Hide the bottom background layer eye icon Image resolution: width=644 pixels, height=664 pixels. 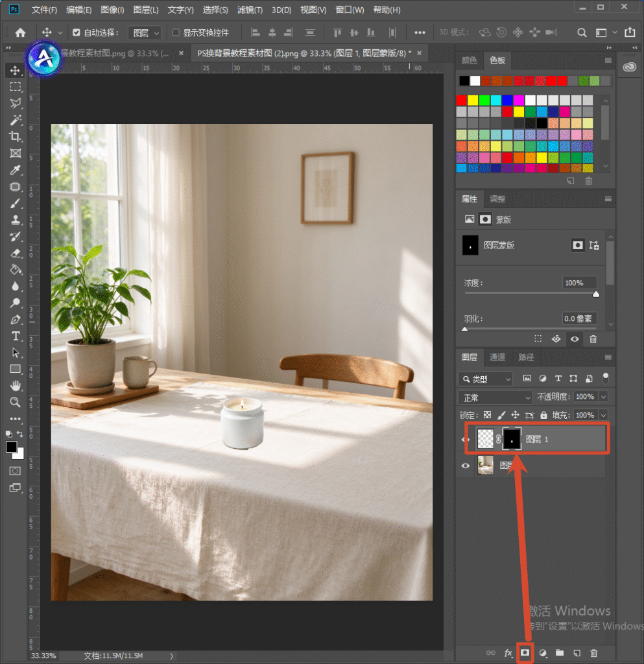[465, 466]
